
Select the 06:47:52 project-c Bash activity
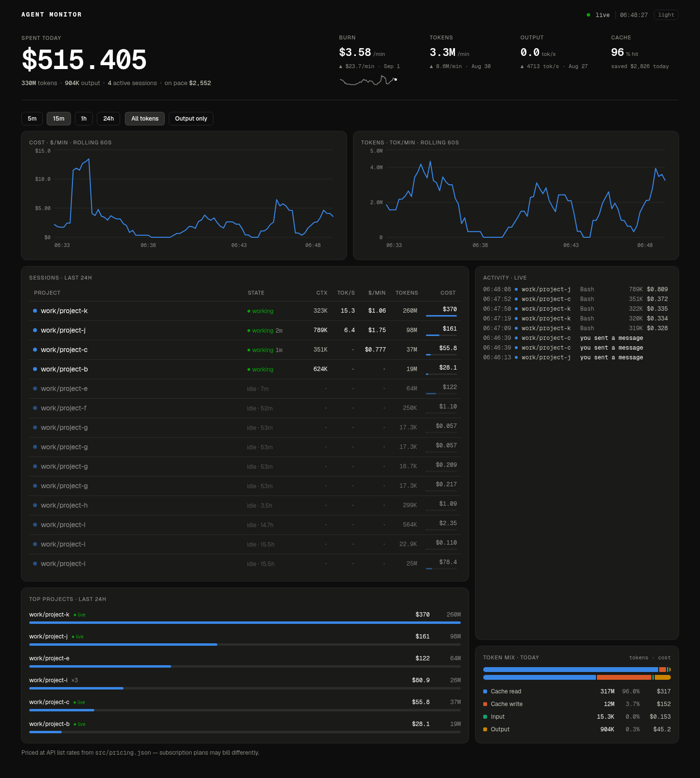(576, 299)
